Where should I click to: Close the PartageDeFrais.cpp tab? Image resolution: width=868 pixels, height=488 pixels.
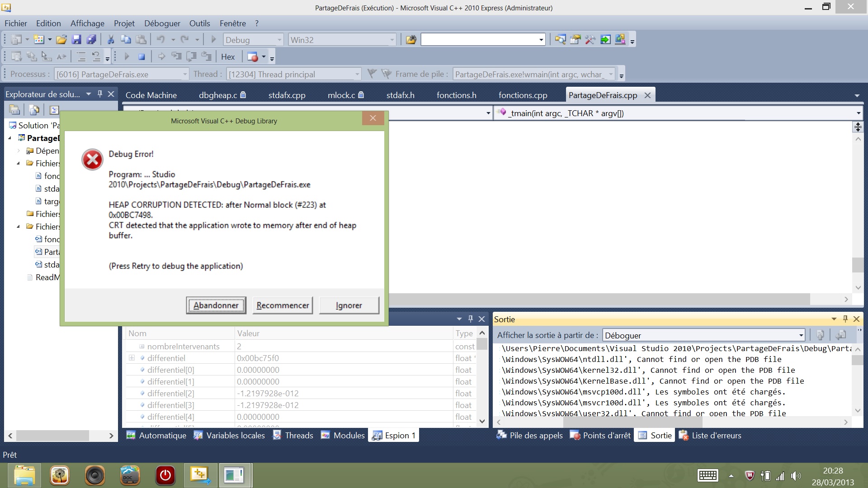(647, 95)
